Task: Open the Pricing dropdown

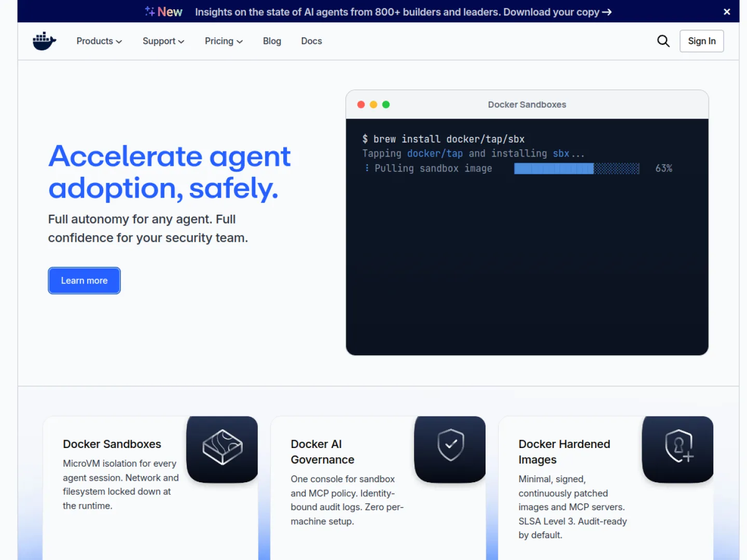Action: [224, 41]
